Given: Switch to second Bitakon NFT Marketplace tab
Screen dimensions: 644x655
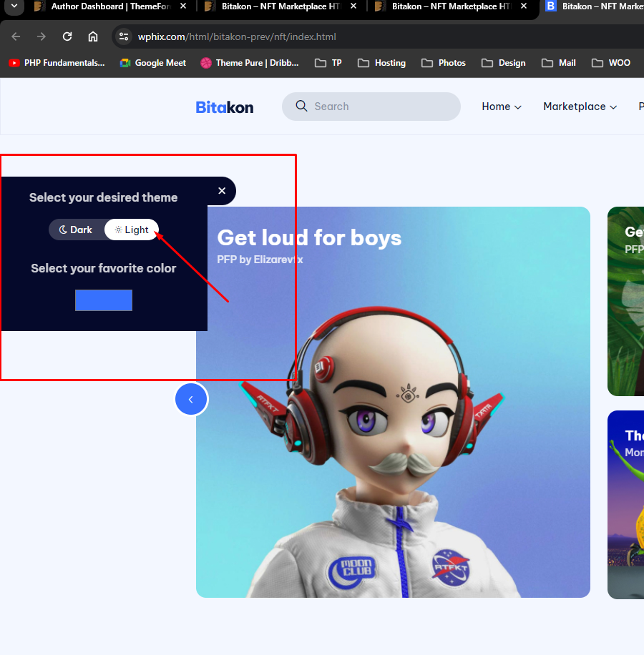Looking at the screenshot, I should [274, 6].
